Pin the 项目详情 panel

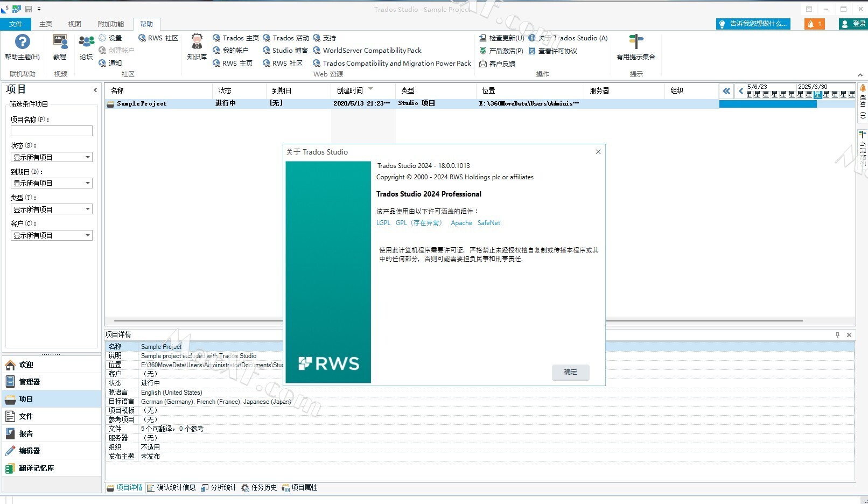click(837, 335)
